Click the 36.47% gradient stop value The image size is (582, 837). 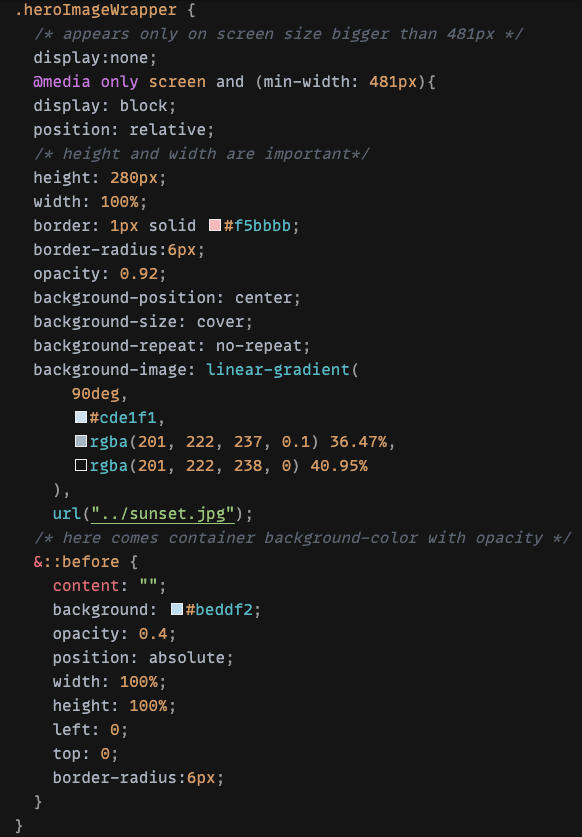pos(358,441)
